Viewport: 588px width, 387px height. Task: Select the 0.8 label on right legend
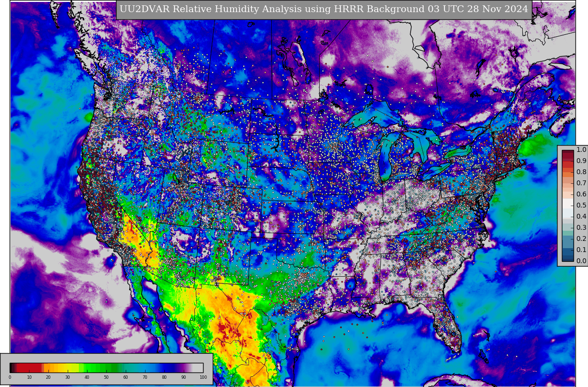tap(581, 172)
